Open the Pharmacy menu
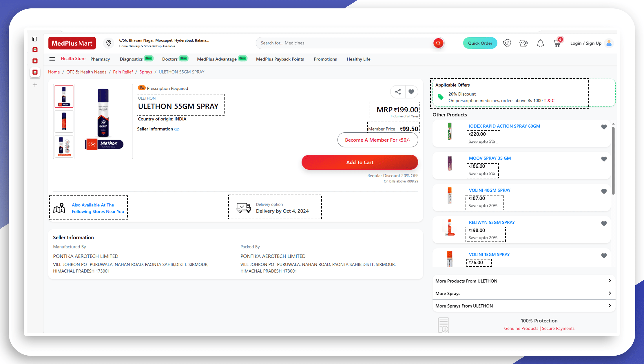Viewport: 644px width, 364px height. click(x=100, y=59)
